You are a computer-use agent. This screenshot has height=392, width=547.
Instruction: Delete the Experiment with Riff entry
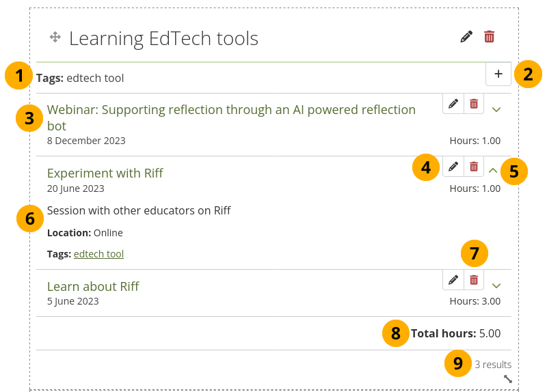[x=474, y=167]
